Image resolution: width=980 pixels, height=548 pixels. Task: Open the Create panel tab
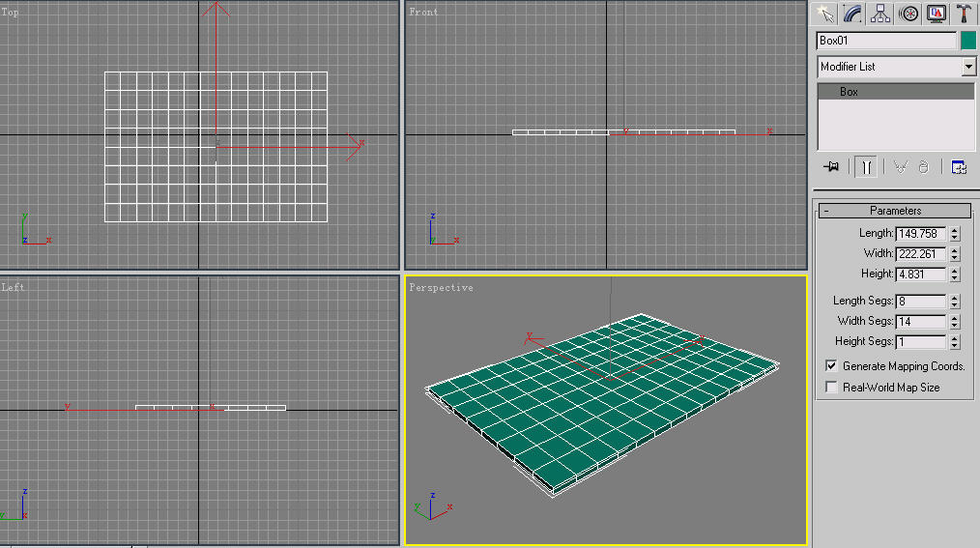tap(824, 13)
